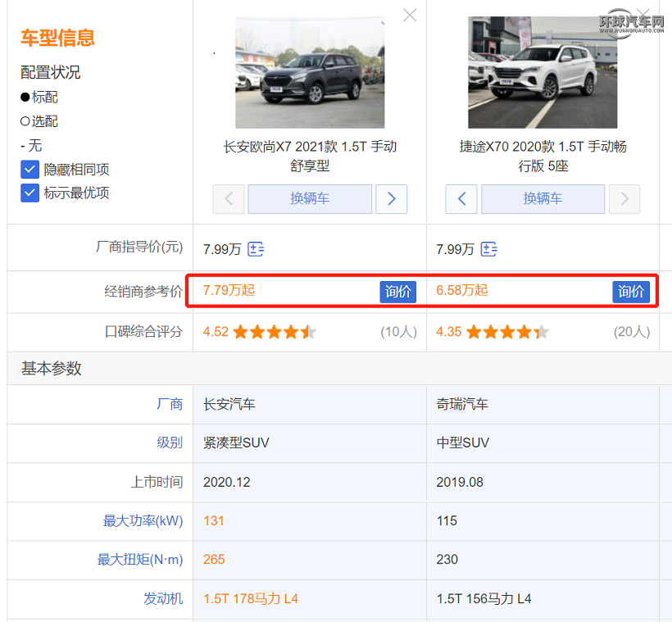This screenshot has width=672, height=622.
Task: Open the 长安欧尚X7 car photo
Action: [310, 72]
